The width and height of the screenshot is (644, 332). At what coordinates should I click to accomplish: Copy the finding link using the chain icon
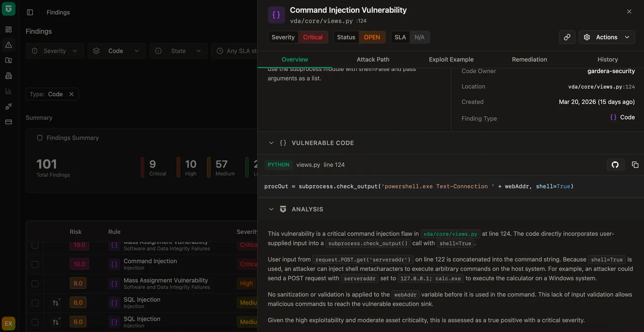[x=567, y=37]
